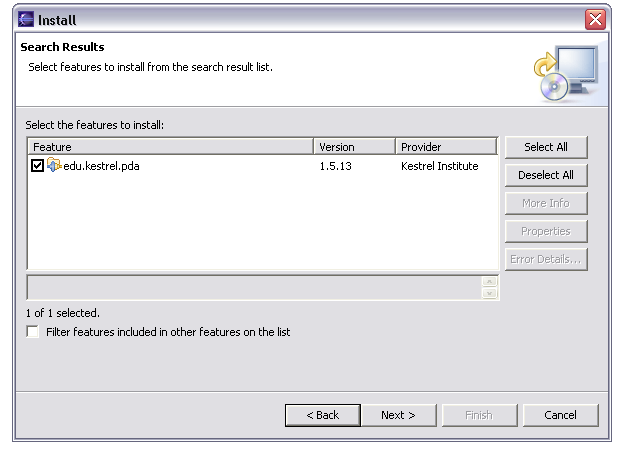Select the edu.kestrel.pda feature row
The width and height of the screenshot is (626, 452).
(x=101, y=166)
